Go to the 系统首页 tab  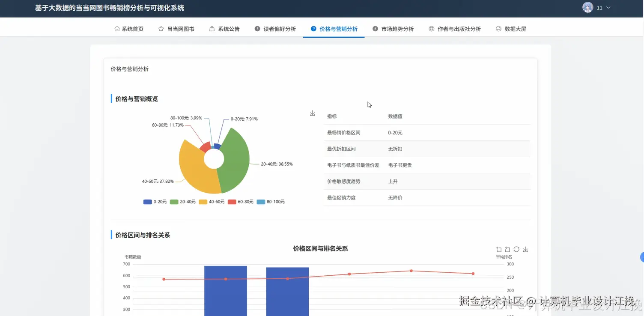[x=129, y=29]
